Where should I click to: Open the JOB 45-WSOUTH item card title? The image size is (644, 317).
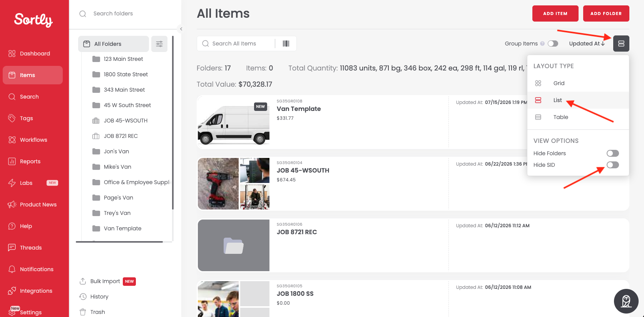303,170
